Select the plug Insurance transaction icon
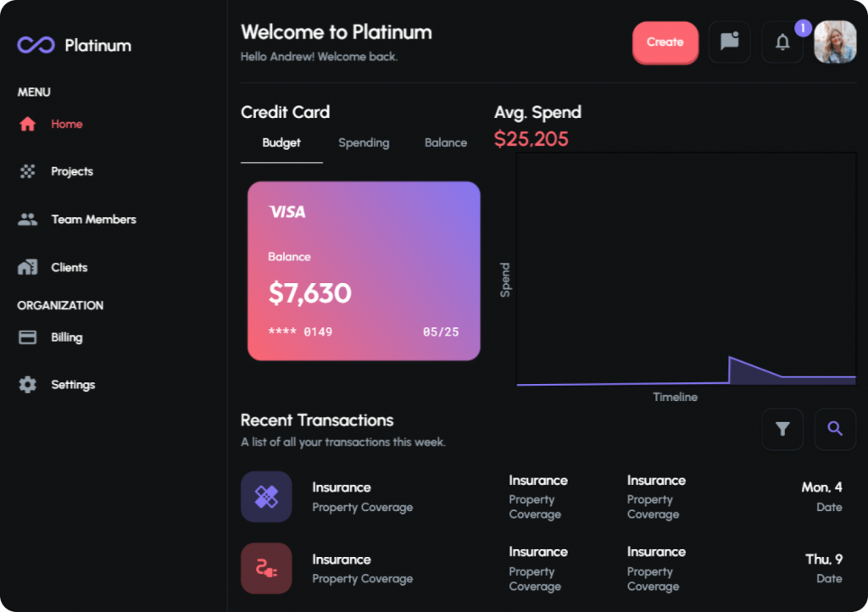 tap(266, 568)
